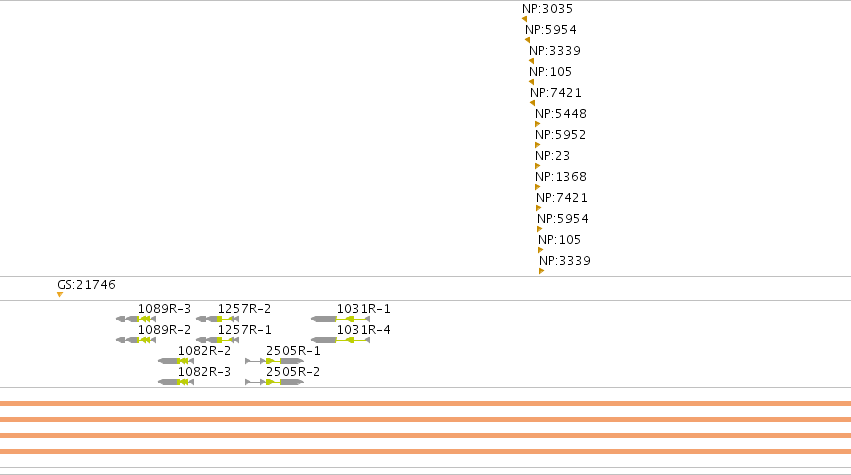Viewport: 851px width, 475px height.
Task: Select the 1031R-1 transcript gene glyph
Action: pyautogui.click(x=340, y=319)
